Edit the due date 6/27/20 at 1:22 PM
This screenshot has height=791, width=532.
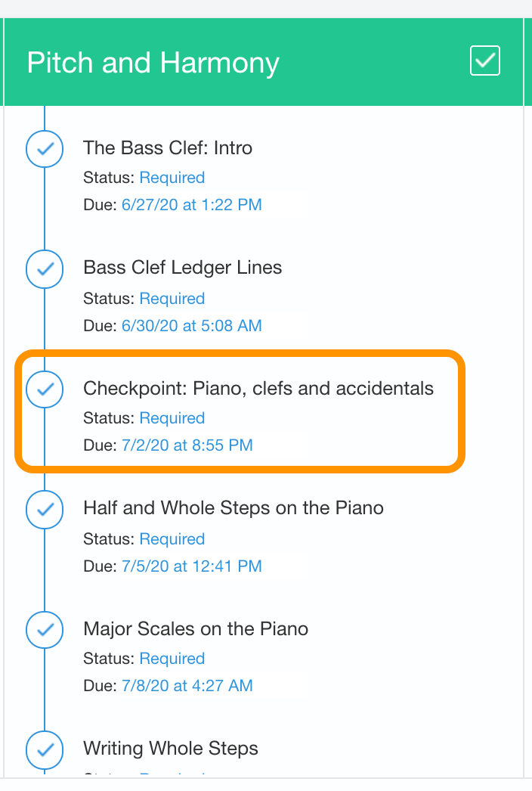point(192,205)
